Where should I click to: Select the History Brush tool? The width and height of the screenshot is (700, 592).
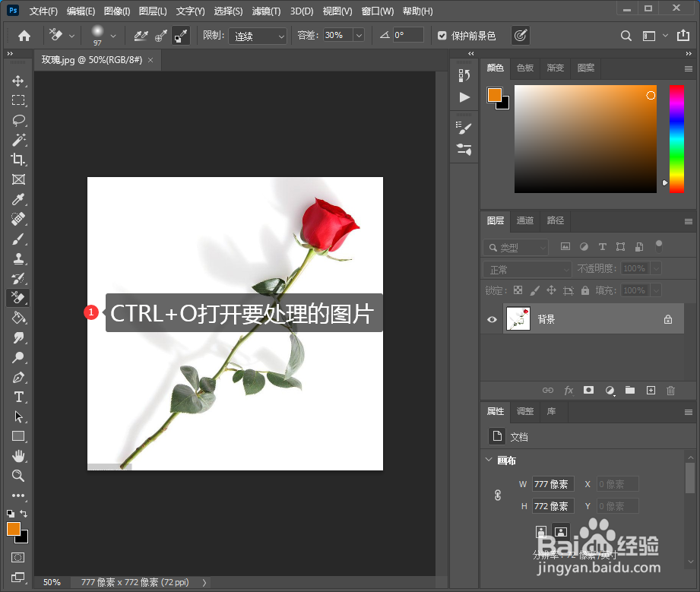(x=18, y=278)
